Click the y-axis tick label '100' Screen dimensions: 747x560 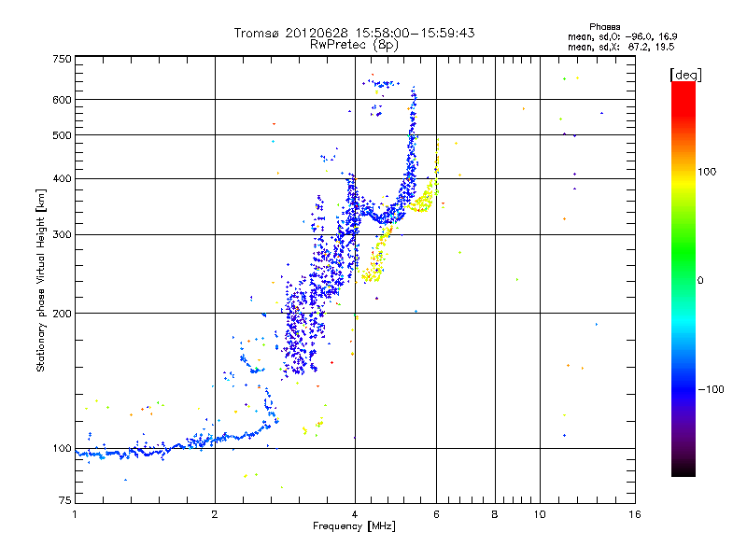coord(62,448)
